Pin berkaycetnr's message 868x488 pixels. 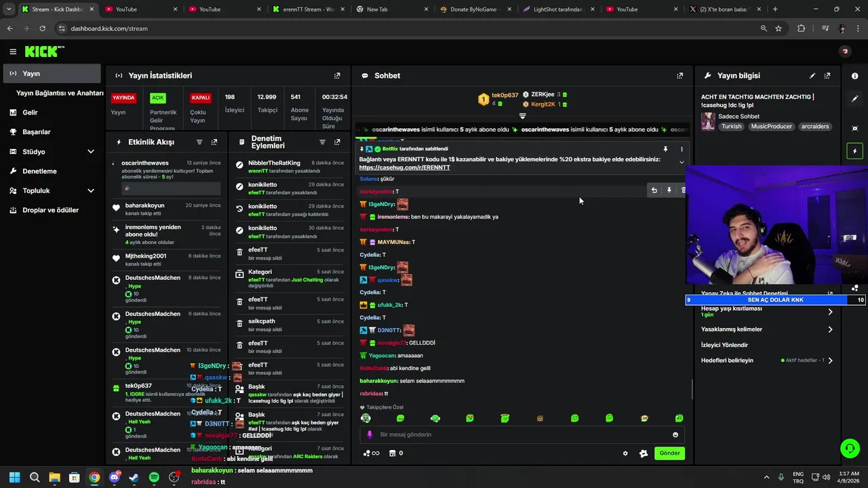click(669, 190)
